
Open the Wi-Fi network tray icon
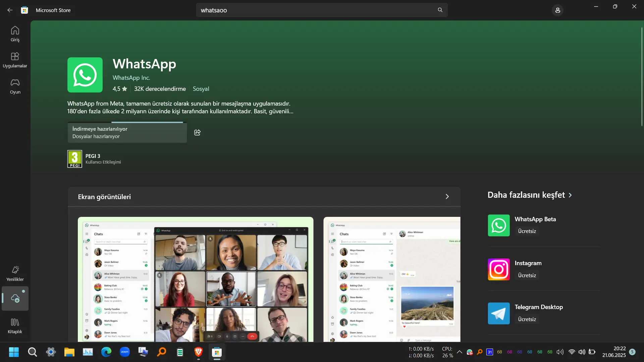(x=572, y=352)
